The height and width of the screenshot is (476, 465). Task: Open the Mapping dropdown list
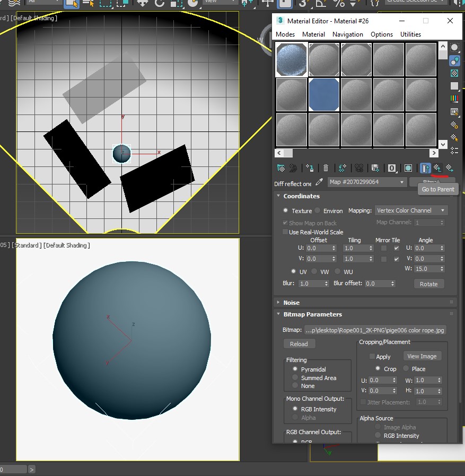(411, 210)
